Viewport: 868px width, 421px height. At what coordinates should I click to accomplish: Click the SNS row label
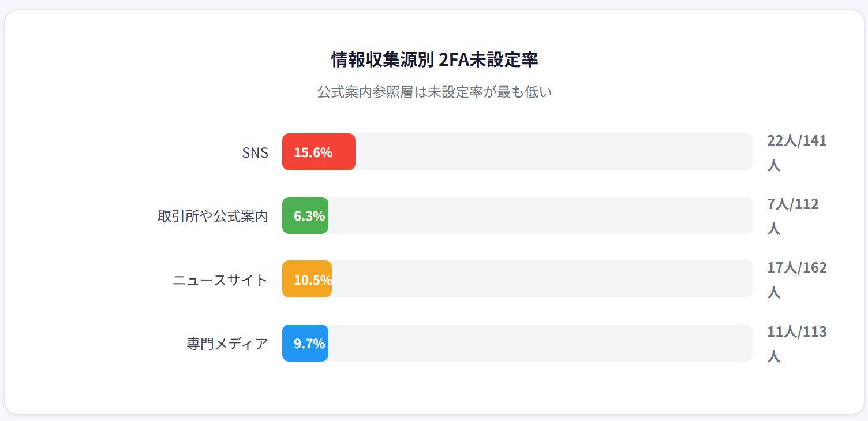(x=255, y=152)
